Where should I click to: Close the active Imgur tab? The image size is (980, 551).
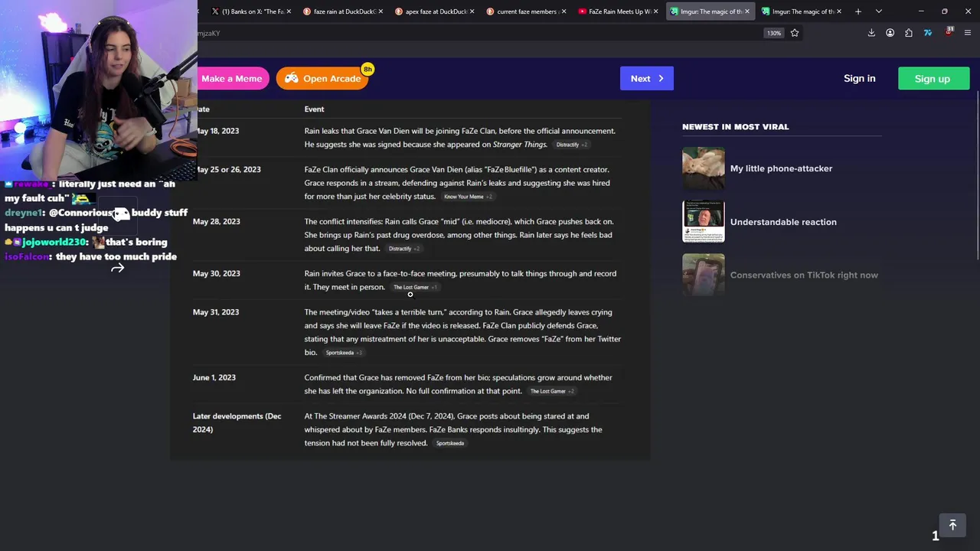pos(747,11)
